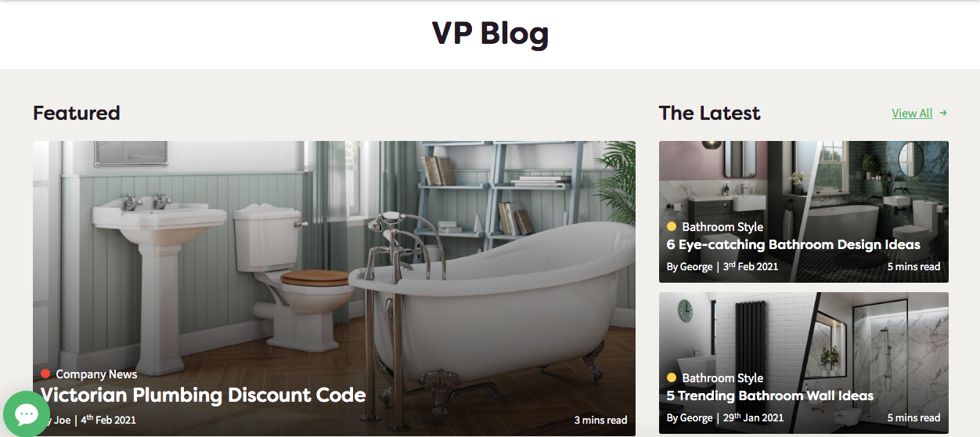This screenshot has height=437, width=980.
Task: Click By George author on 29th Jan post
Action: pyautogui.click(x=690, y=418)
